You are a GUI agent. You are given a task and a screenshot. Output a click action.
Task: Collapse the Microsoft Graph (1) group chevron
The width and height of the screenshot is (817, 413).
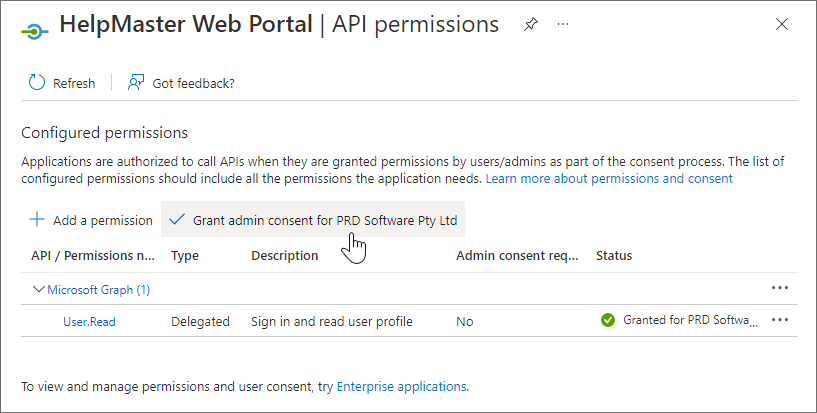click(x=39, y=289)
